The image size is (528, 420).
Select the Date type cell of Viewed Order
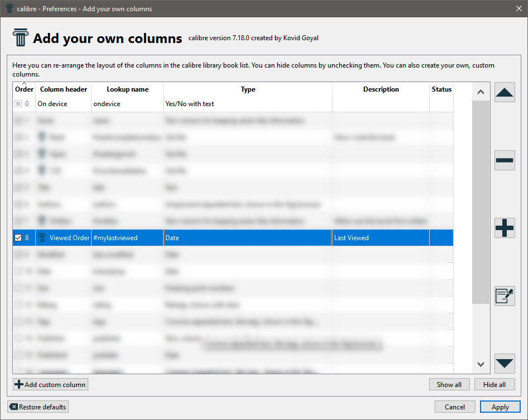248,237
